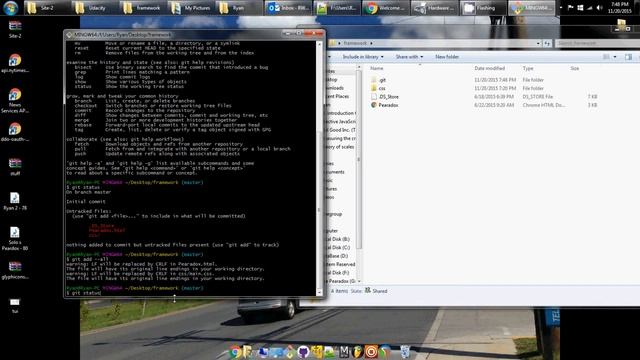Select System Reserved drive in navigation pane
Screen dimensions: 640x360
[340, 264]
